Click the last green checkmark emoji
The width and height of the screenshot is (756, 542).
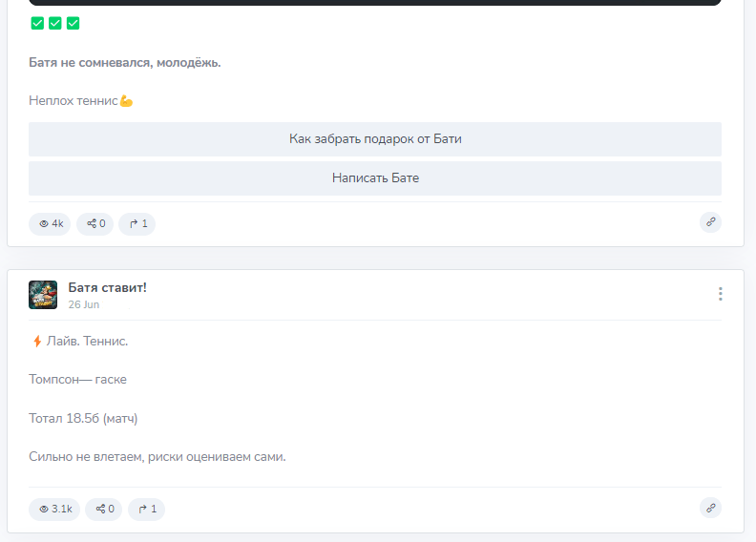pyautogui.click(x=73, y=23)
